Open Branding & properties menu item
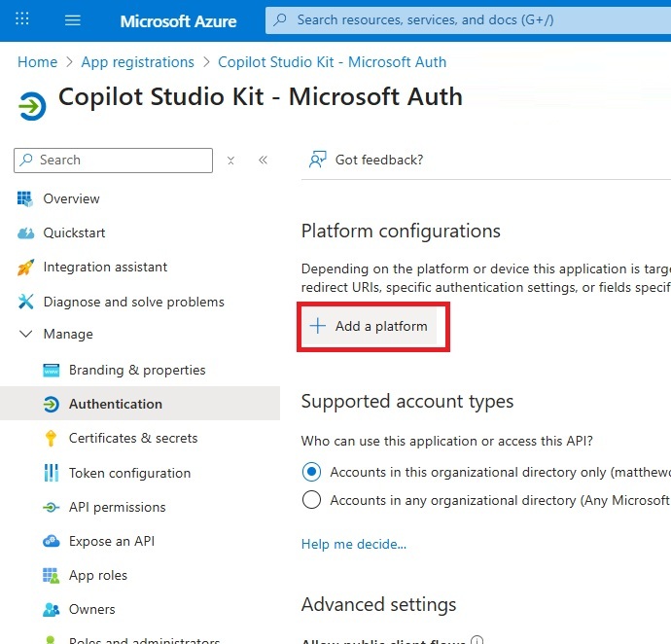671x644 pixels. [x=136, y=370]
